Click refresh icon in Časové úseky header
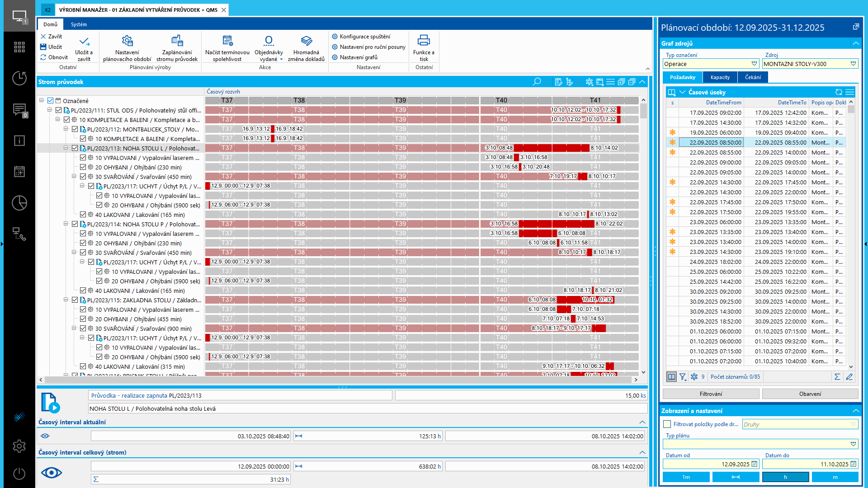Viewport: 868px width, 488px height. click(x=839, y=92)
